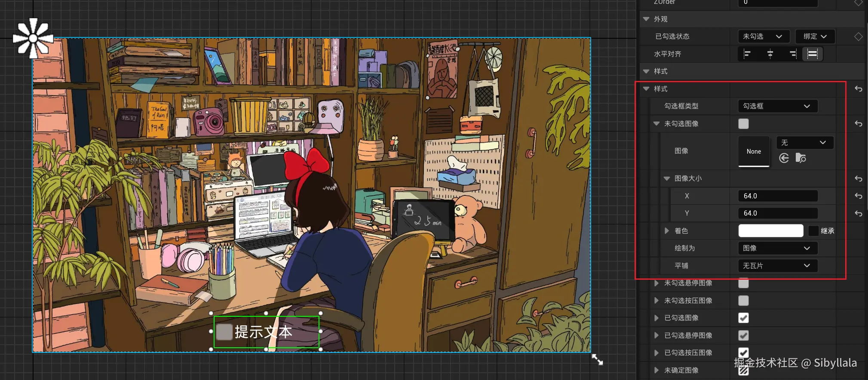Set horizontal alignment to fill
Image resolution: width=868 pixels, height=380 pixels.
click(x=812, y=54)
